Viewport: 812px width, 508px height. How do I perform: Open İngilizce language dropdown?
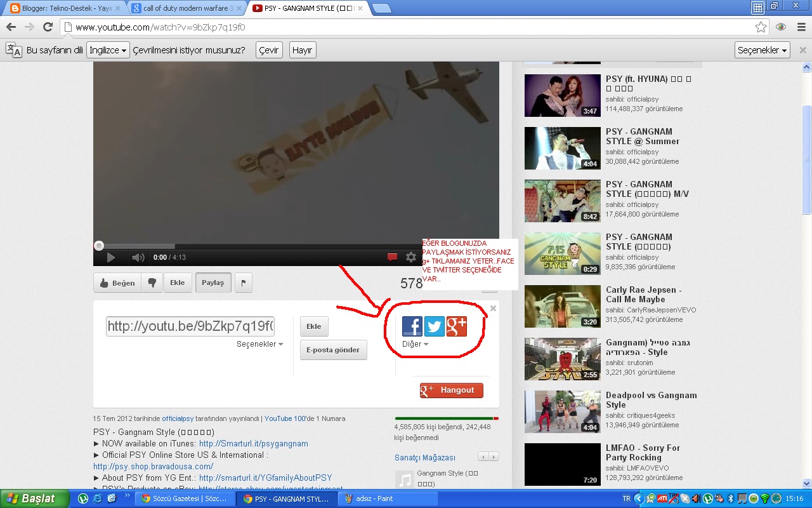(108, 50)
